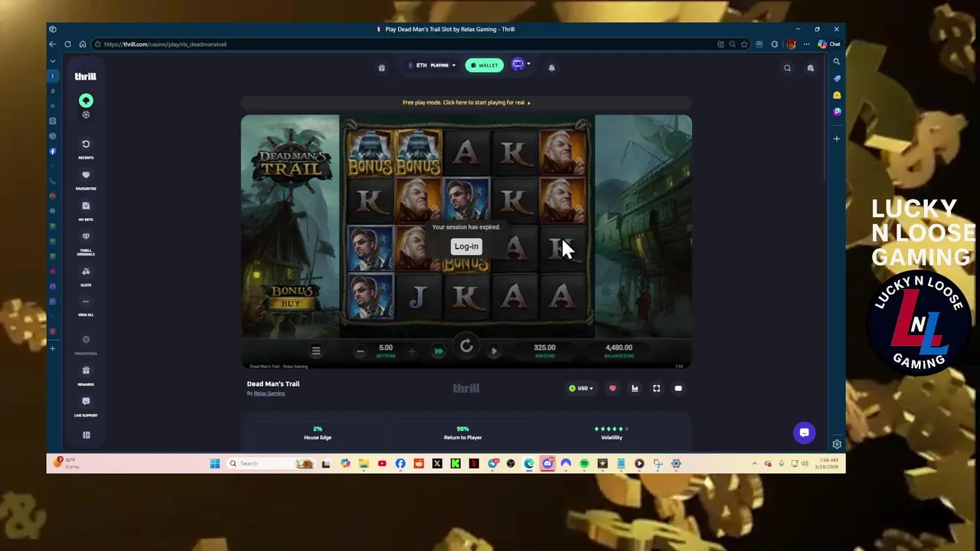
Task: Open Rewards in the sidebar
Action: [86, 376]
